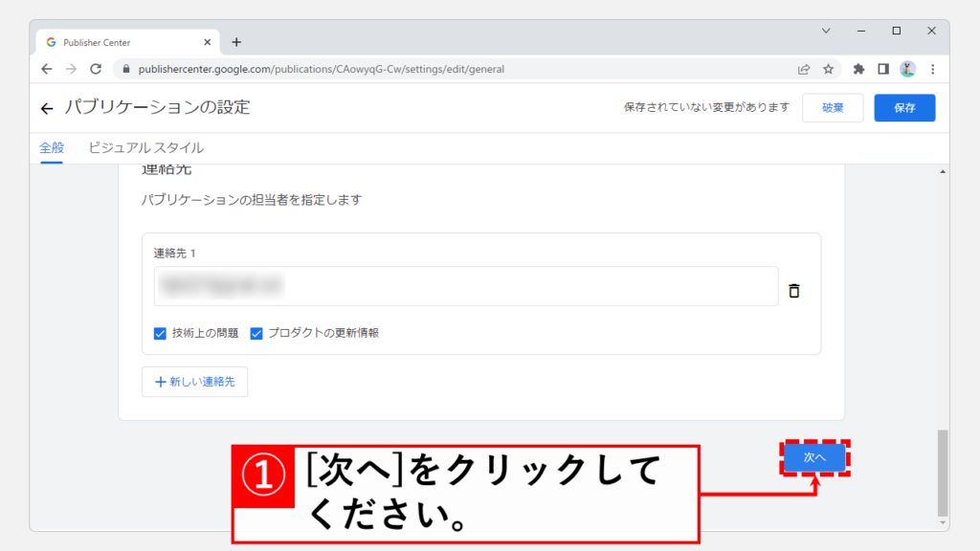Viewport: 980px width, 551px height.
Task: Click the 保存 button
Action: [904, 108]
